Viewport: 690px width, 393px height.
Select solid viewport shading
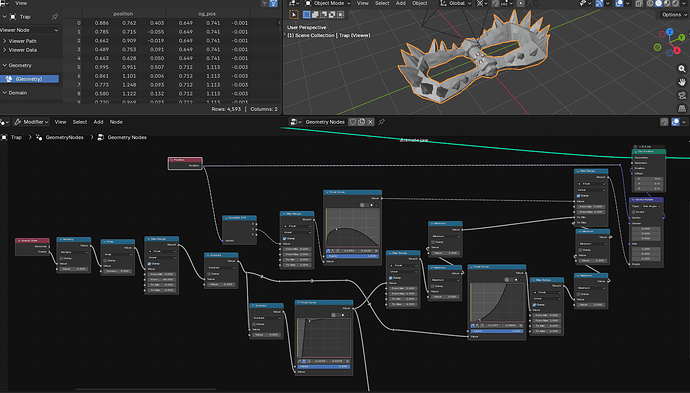659,3
